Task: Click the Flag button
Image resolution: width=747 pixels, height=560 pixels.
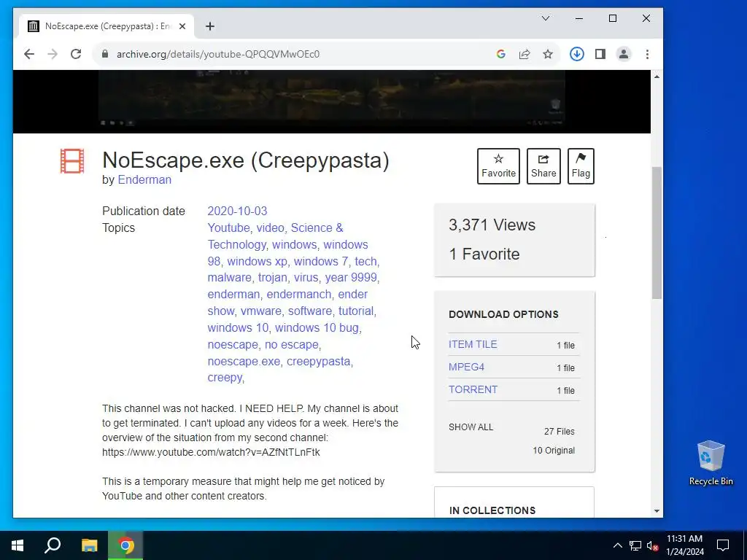Action: click(x=581, y=166)
